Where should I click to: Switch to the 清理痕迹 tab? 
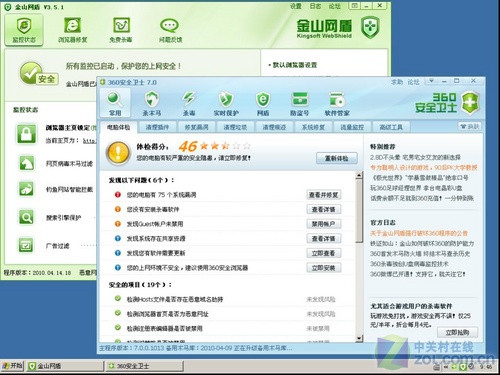click(274, 127)
